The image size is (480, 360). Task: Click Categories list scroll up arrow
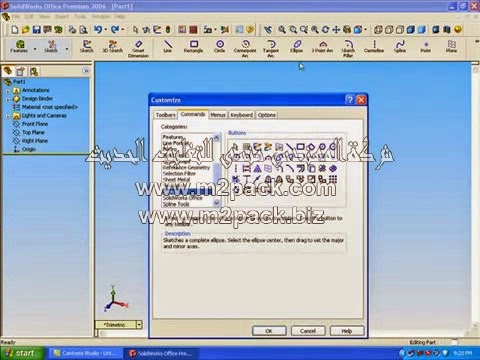point(217,137)
